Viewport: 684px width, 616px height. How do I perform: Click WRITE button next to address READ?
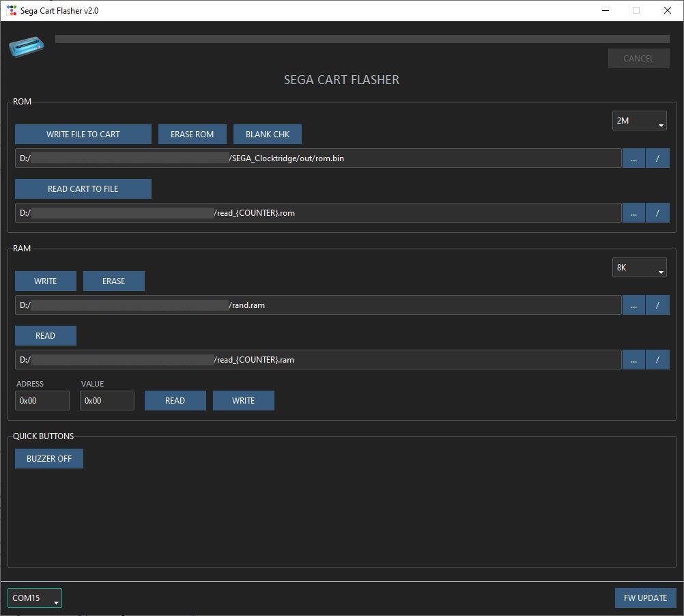[x=244, y=400]
